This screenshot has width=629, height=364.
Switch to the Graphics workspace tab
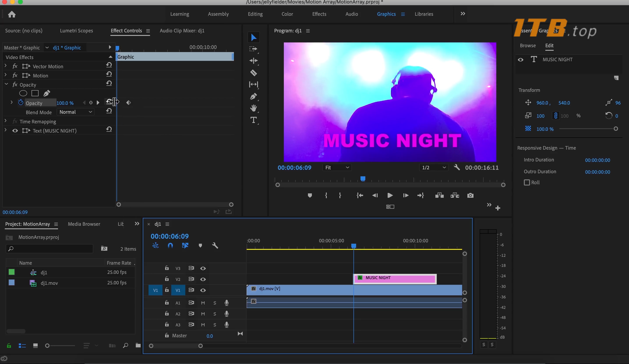(x=386, y=14)
